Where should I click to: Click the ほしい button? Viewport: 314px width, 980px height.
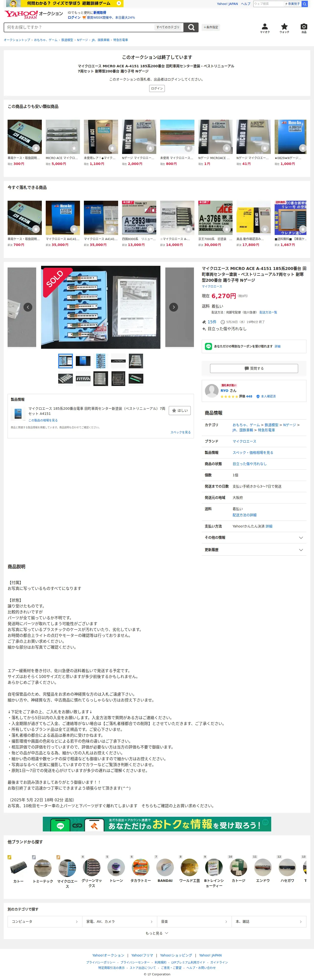[179, 410]
